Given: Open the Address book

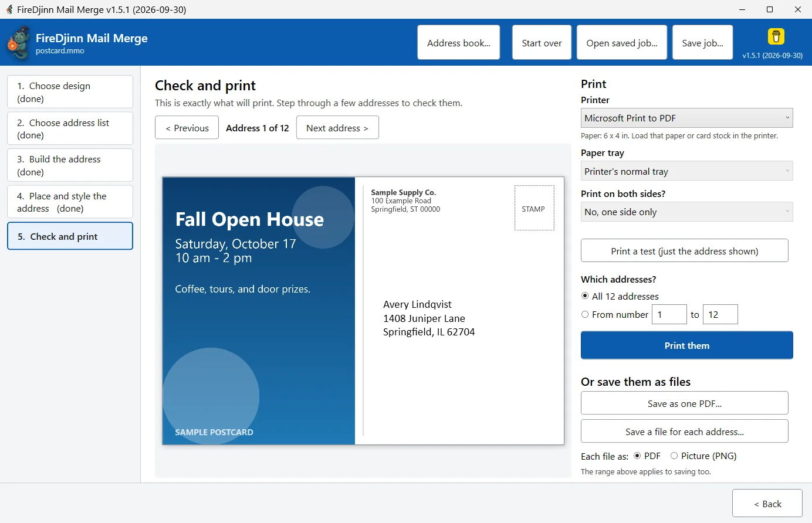Looking at the screenshot, I should tap(459, 42).
